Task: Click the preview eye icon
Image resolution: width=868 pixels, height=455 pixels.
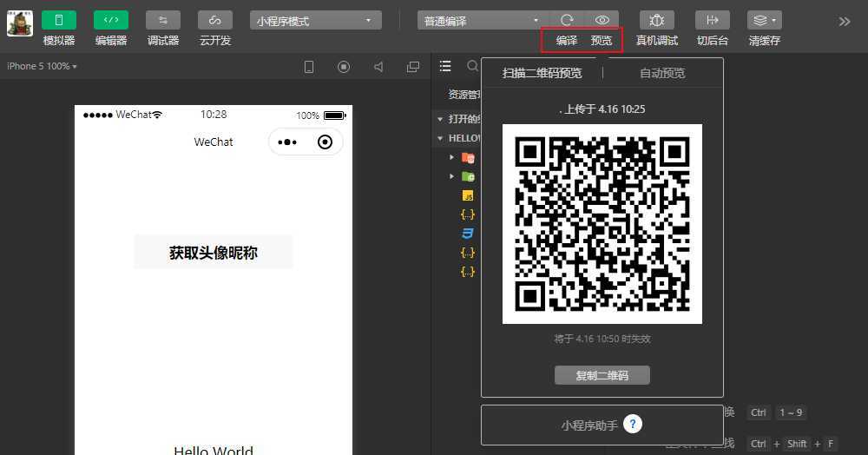Action: coord(602,21)
